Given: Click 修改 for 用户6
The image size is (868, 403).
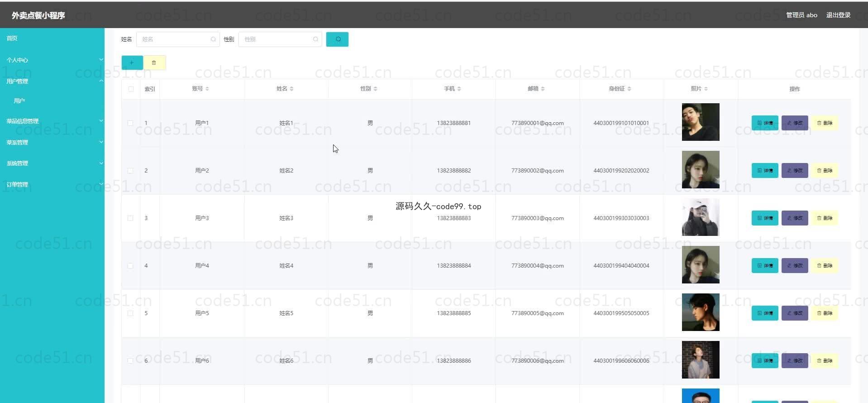Looking at the screenshot, I should 795,361.
